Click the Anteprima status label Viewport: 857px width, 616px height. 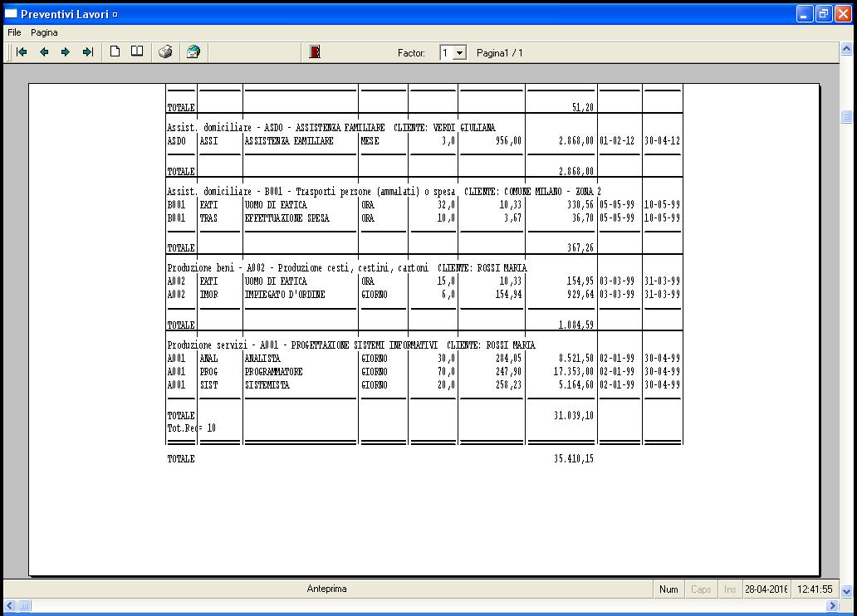coord(327,589)
